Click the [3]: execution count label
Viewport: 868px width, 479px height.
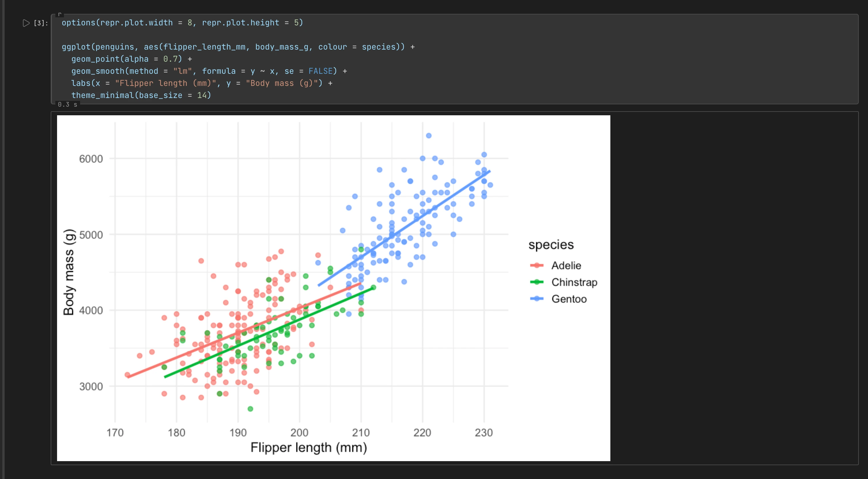click(x=41, y=23)
